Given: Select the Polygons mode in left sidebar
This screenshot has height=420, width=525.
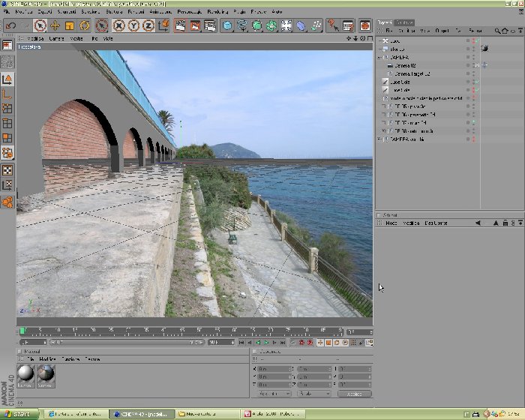Looking at the screenshot, I should (x=7, y=138).
